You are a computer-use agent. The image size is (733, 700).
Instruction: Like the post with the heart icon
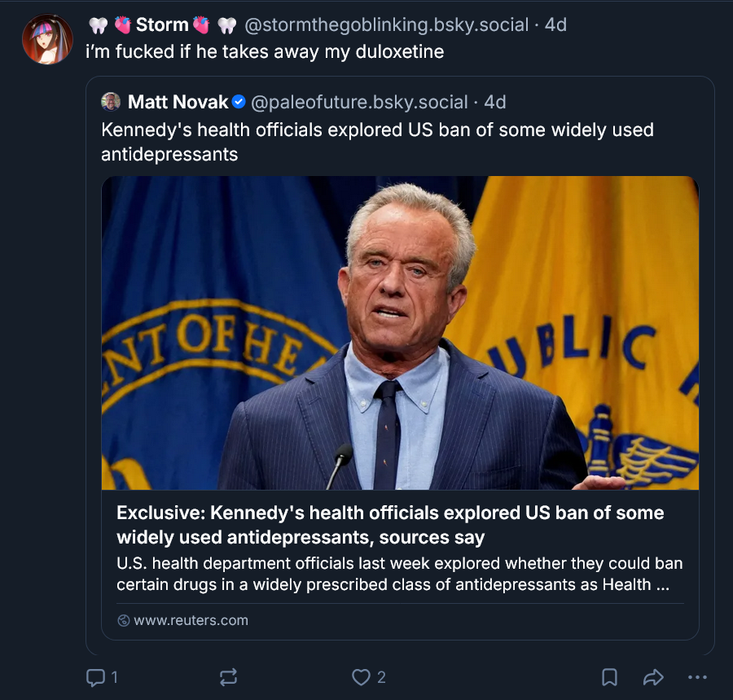[x=361, y=677]
